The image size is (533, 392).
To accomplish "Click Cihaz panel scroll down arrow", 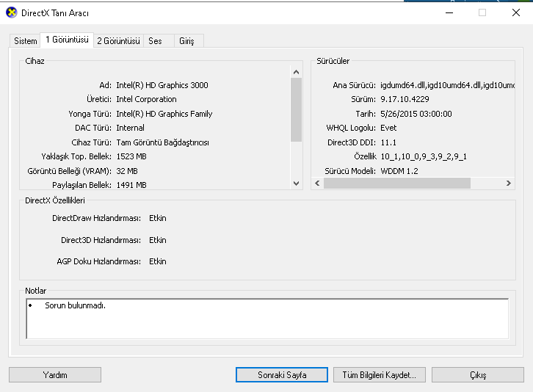I will tap(296, 184).
